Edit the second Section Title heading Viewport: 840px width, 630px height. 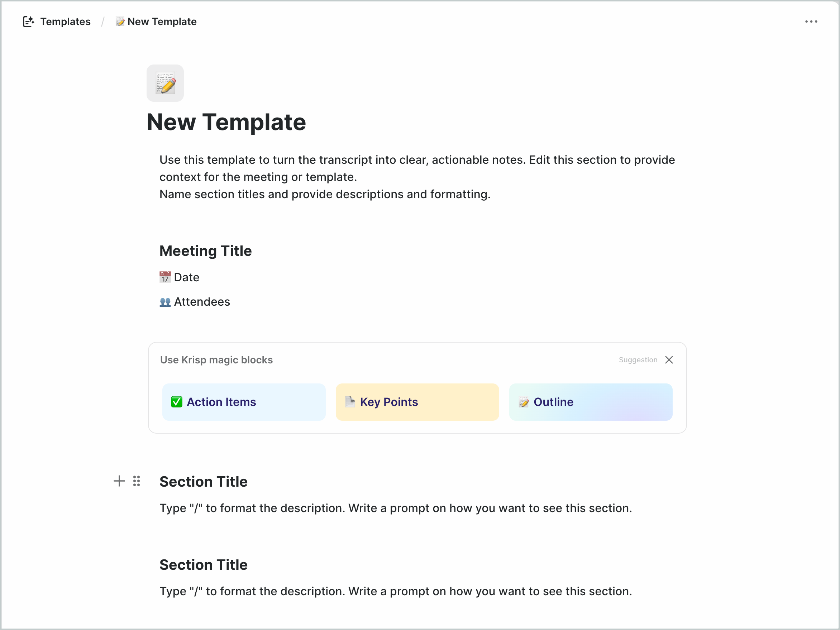(204, 565)
